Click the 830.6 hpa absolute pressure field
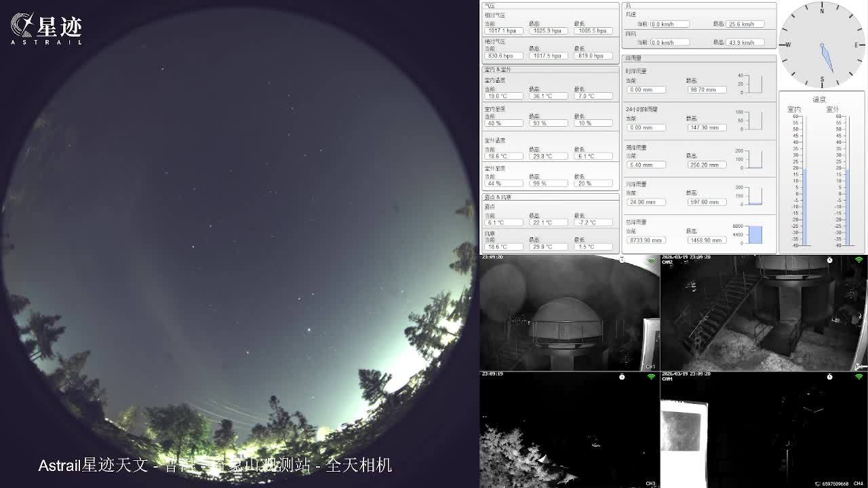The image size is (868, 488). click(x=503, y=56)
